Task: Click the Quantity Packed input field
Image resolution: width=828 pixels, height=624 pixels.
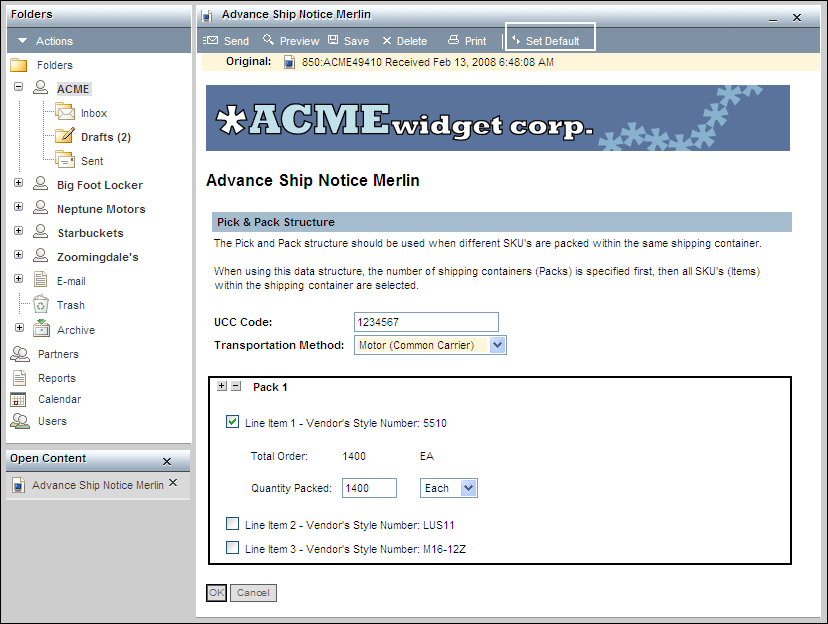Action: (x=369, y=488)
